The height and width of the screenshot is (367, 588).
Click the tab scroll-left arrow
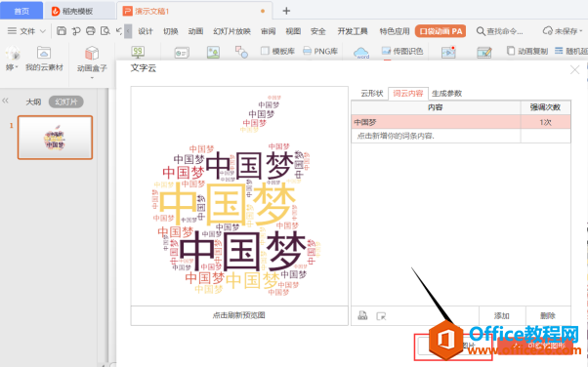coord(128,31)
